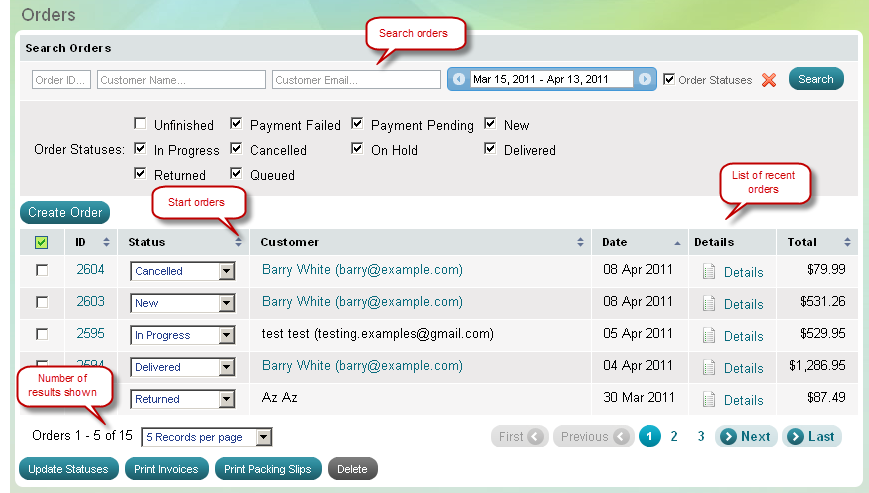The height and width of the screenshot is (493, 869).
Task: Click details document icon for order 2595
Action: coord(709,335)
